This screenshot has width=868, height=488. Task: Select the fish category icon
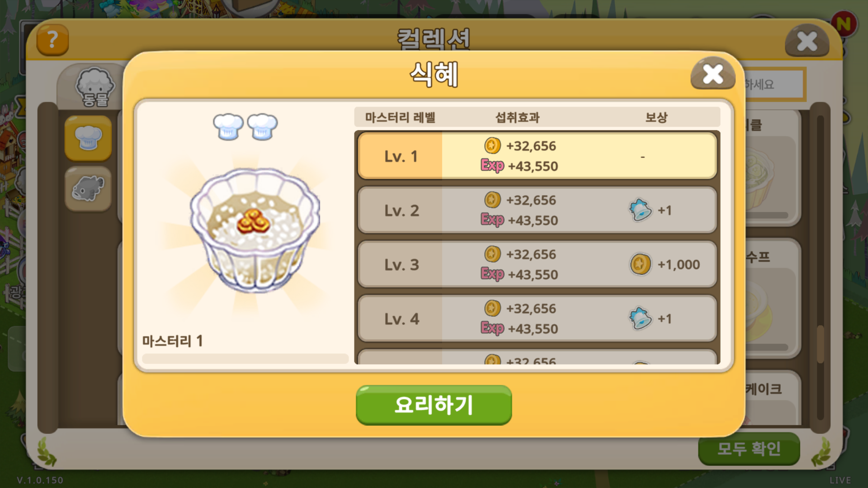point(88,188)
